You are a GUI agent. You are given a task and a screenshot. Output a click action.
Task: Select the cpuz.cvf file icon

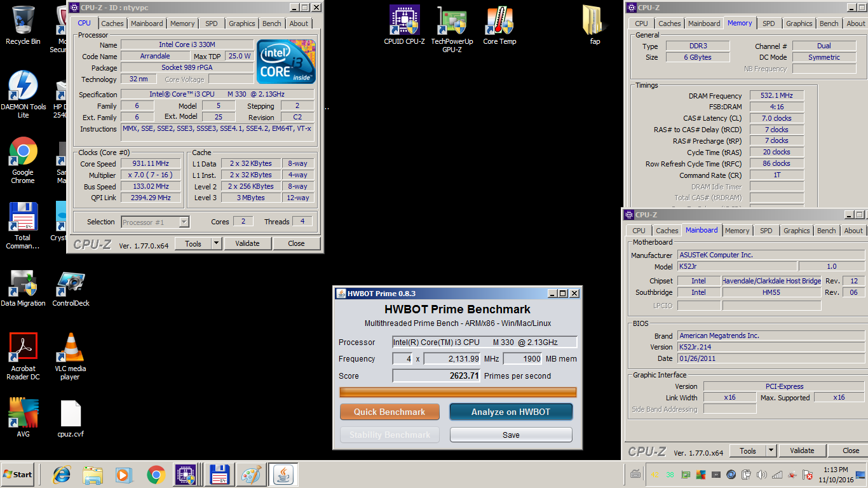(71, 417)
